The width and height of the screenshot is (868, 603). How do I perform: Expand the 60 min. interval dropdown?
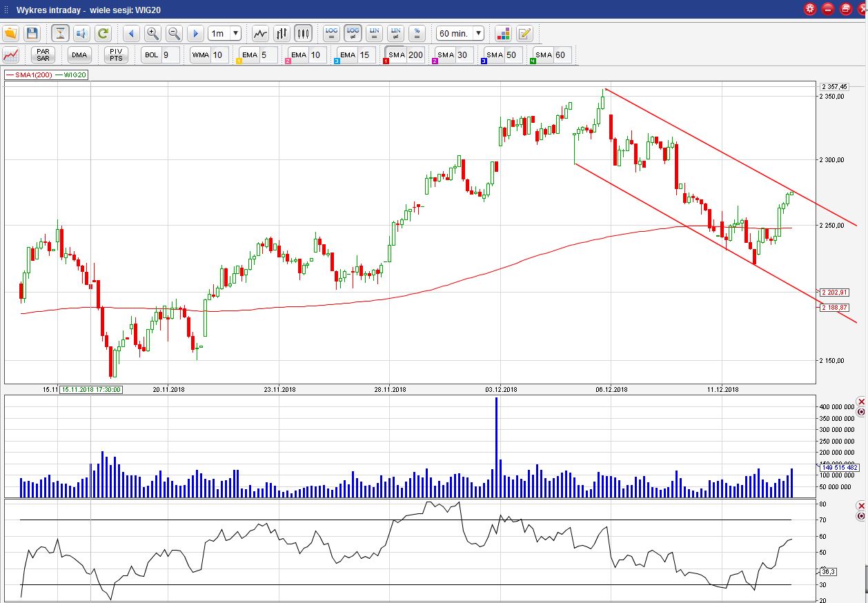[460, 33]
